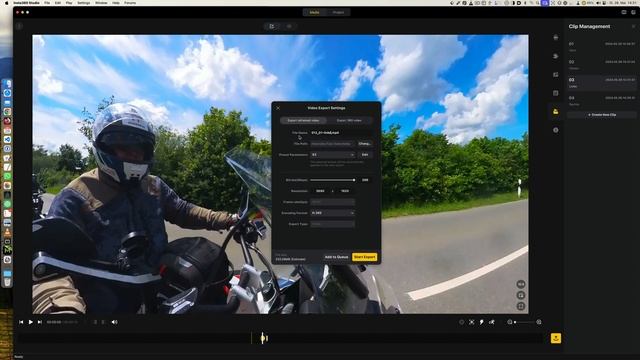Click the Start Export button
The width and height of the screenshot is (640, 360).
[x=364, y=257]
